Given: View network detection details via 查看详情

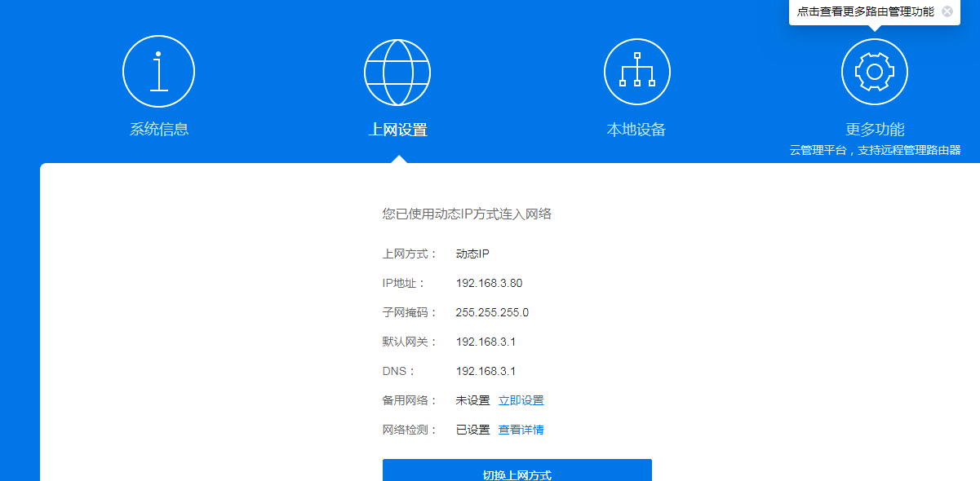Looking at the screenshot, I should point(523,429).
